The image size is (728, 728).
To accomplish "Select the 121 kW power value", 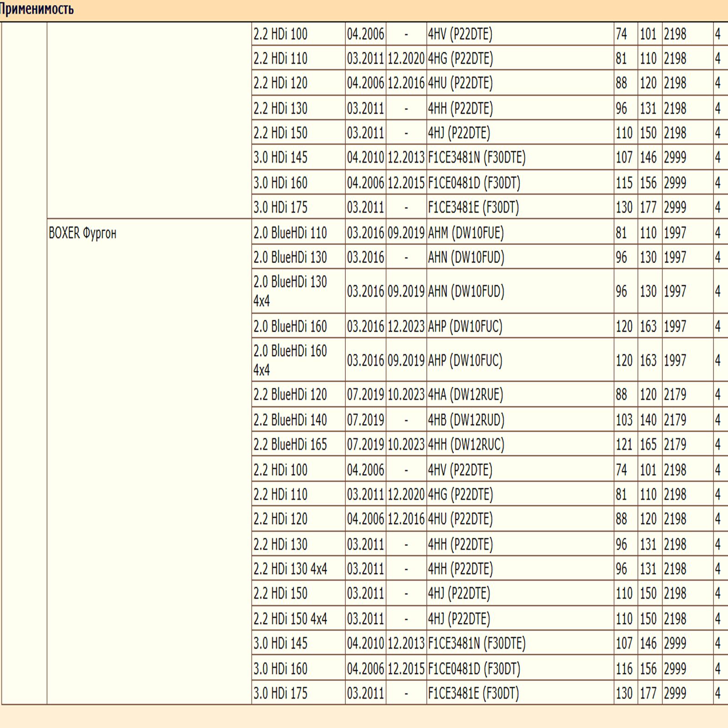I will click(624, 445).
